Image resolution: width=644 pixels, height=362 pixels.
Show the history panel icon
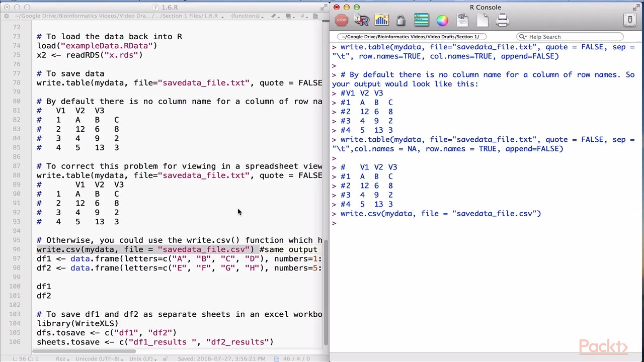coord(422,21)
